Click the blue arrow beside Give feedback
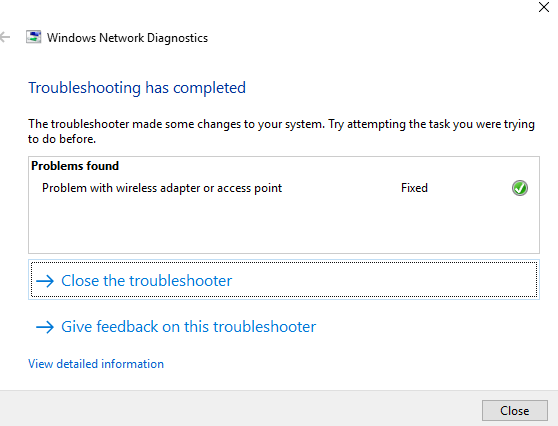This screenshot has height=426, width=558. click(45, 327)
